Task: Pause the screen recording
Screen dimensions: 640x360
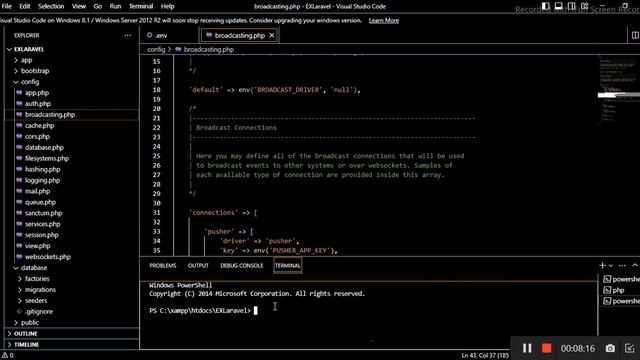Action: point(527,348)
